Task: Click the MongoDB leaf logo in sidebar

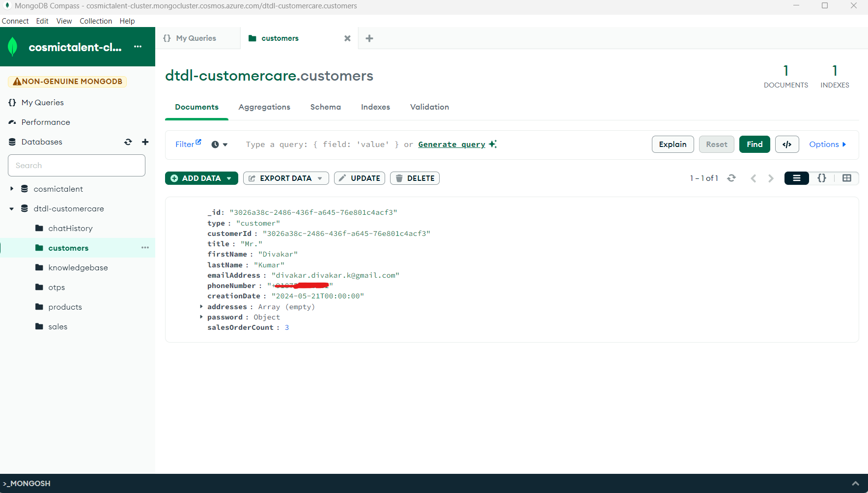Action: (13, 47)
